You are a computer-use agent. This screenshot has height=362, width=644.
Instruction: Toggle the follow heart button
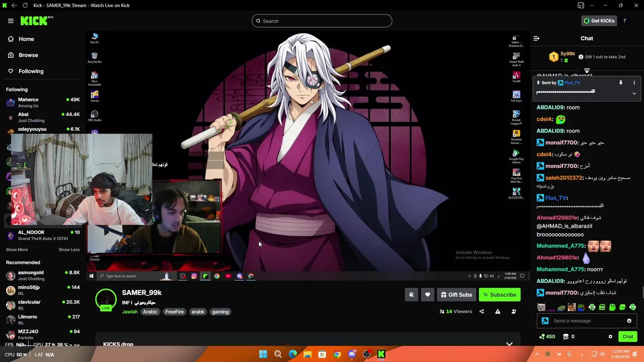tap(428, 295)
